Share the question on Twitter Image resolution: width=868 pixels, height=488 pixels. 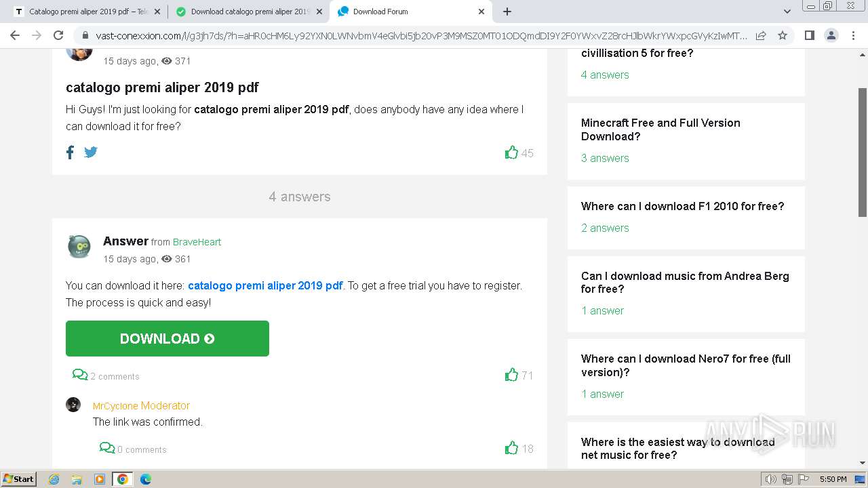point(91,152)
